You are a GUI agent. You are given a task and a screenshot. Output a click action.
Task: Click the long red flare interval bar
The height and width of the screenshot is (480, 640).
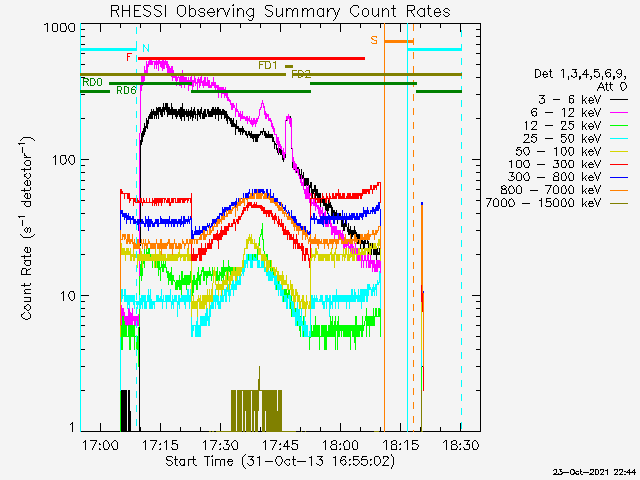251,59
